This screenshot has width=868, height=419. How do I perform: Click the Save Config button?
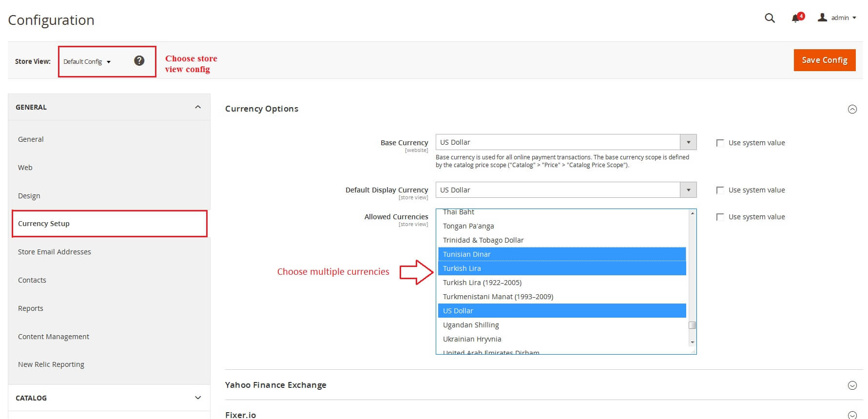pos(825,60)
